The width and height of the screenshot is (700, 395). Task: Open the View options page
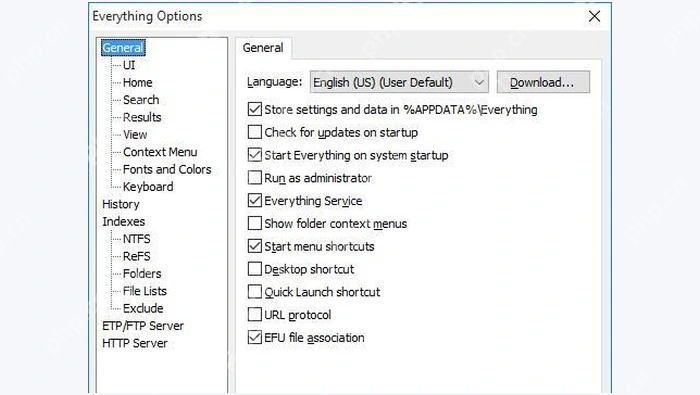[135, 135]
